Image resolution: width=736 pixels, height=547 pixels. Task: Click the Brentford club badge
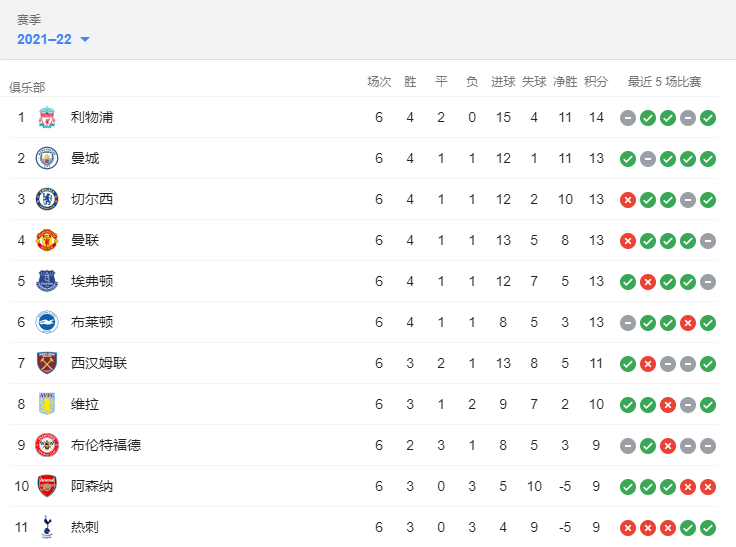pyautogui.click(x=47, y=445)
